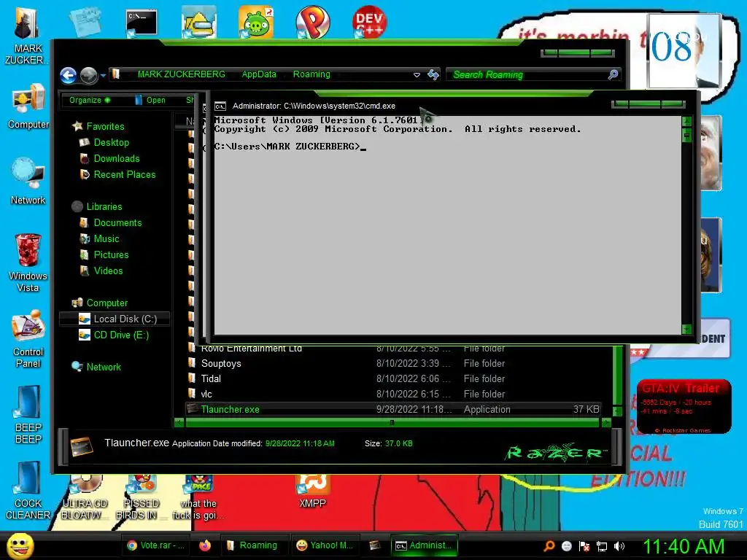Open the Windows Vista recycle bin icon

(x=28, y=262)
